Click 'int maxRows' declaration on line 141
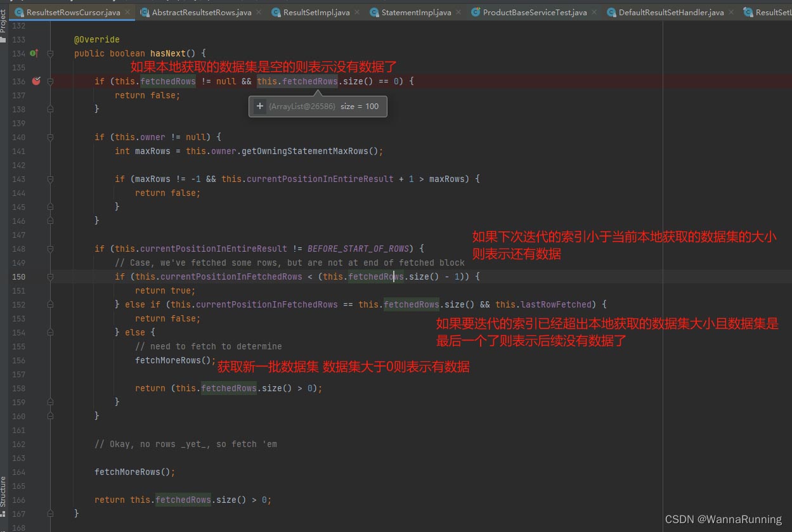The image size is (792, 532). [x=143, y=151]
